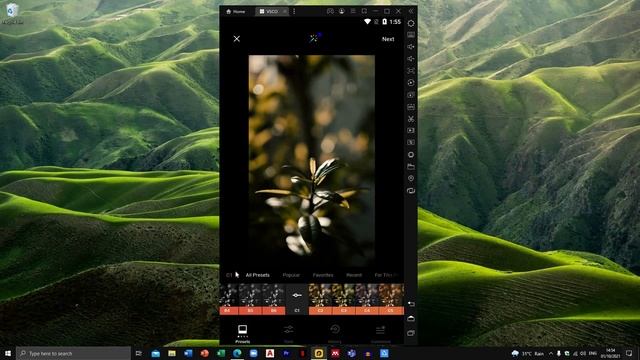Select the All Presets category

[x=258, y=275]
